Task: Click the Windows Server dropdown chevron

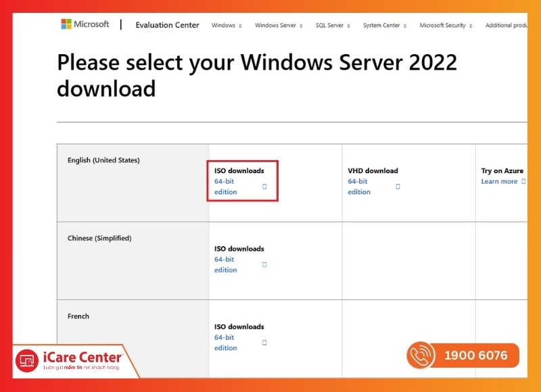Action: (x=301, y=26)
